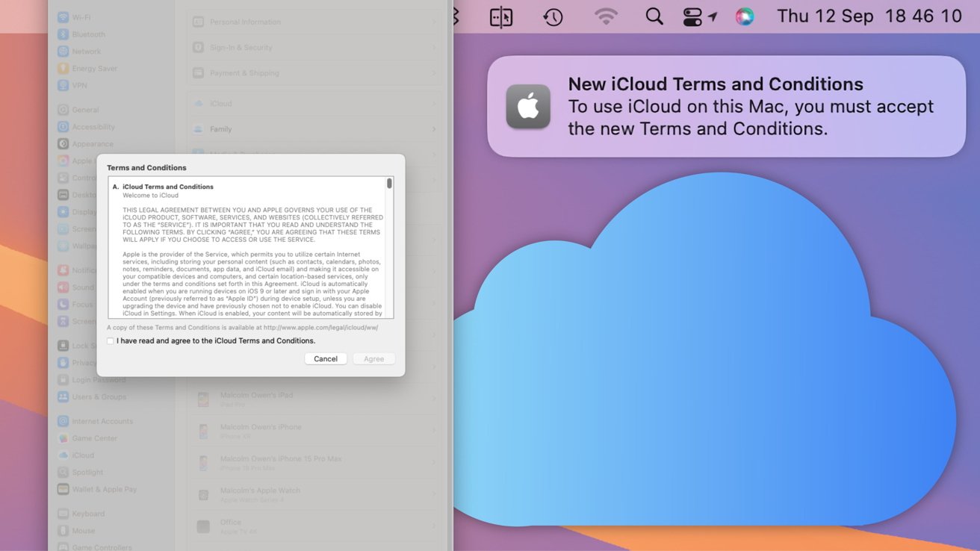Open the Network pane in sidebar
This screenshot has height=551, width=980.
79,52
